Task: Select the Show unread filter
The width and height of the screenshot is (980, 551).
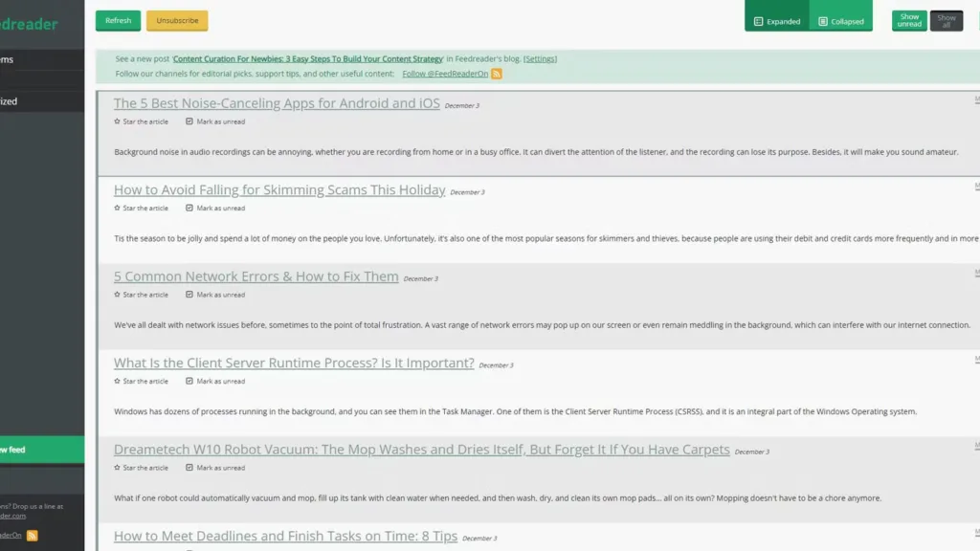Action: [x=909, y=21]
